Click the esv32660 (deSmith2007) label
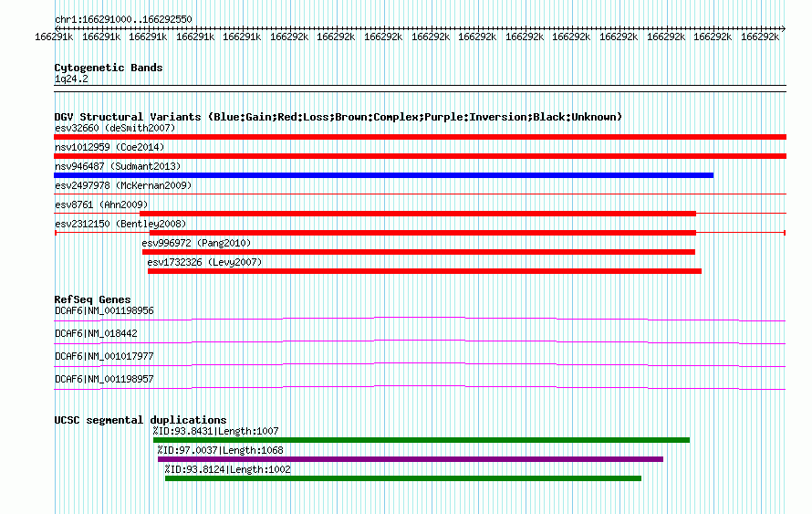 115,128
